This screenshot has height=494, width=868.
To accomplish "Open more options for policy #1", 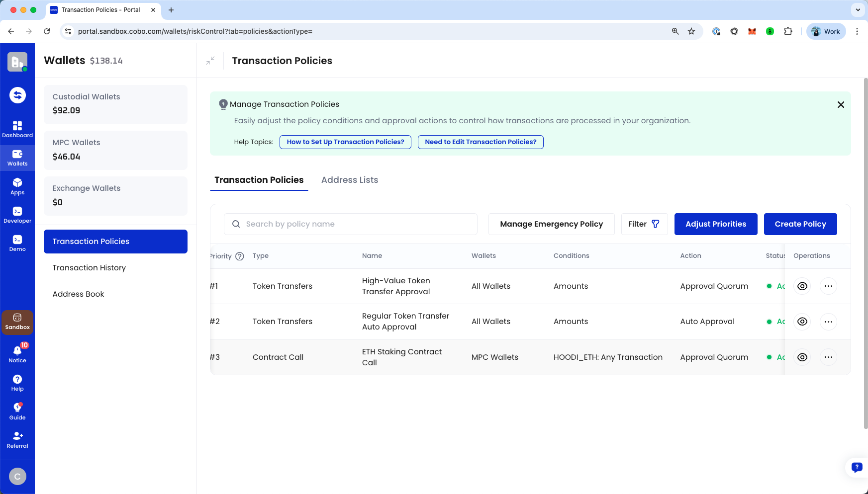I will pyautogui.click(x=828, y=286).
